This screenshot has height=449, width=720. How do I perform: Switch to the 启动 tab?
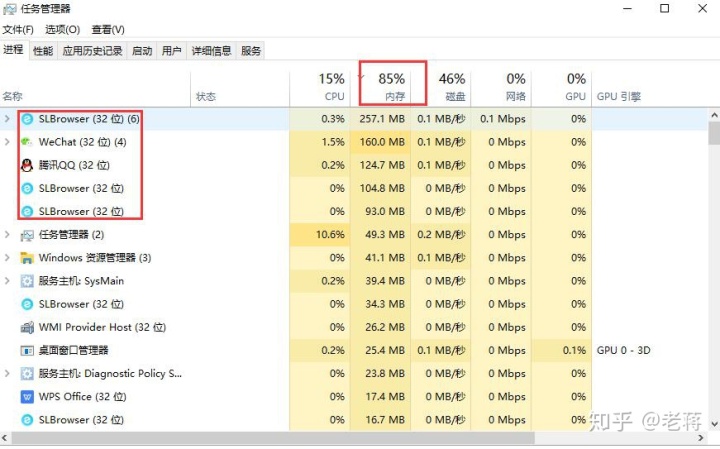[142, 51]
